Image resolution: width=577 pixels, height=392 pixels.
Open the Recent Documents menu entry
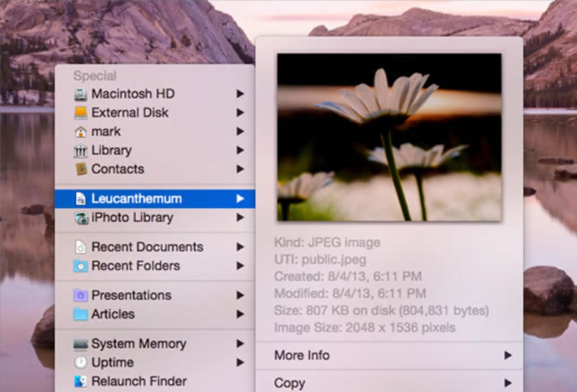tap(155, 247)
